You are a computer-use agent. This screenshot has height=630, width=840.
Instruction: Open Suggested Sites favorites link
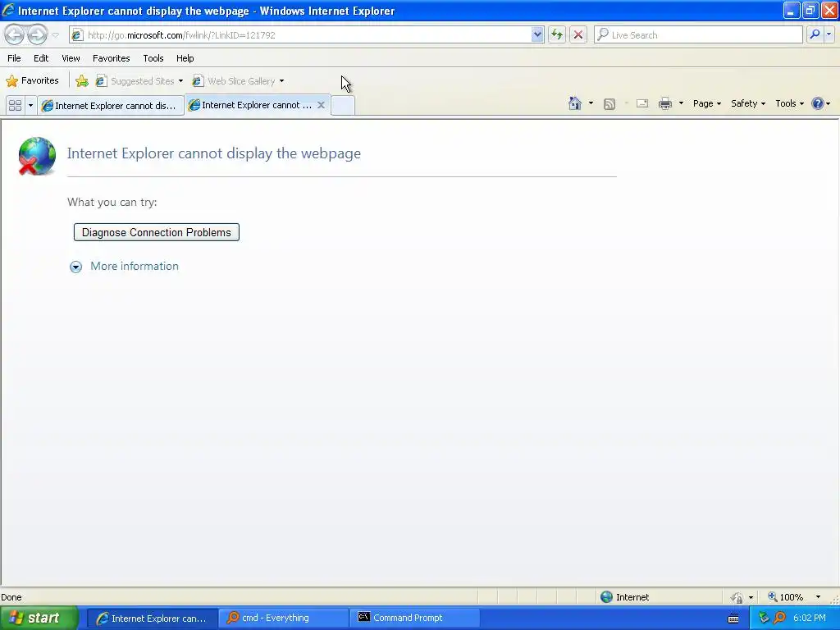(x=139, y=81)
